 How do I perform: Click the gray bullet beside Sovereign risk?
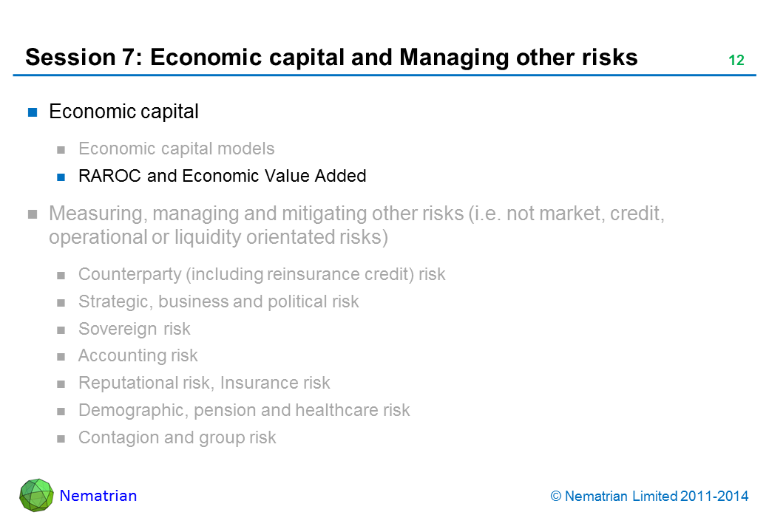pyautogui.click(x=62, y=330)
